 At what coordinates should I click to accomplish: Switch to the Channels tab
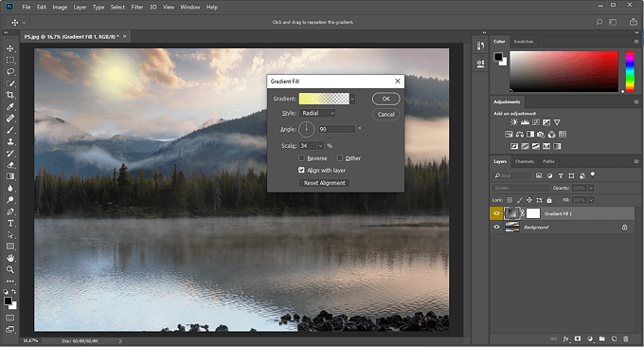coord(524,161)
